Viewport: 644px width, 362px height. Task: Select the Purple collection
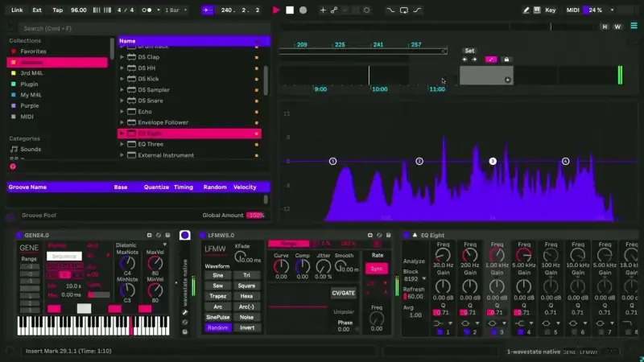click(x=30, y=106)
